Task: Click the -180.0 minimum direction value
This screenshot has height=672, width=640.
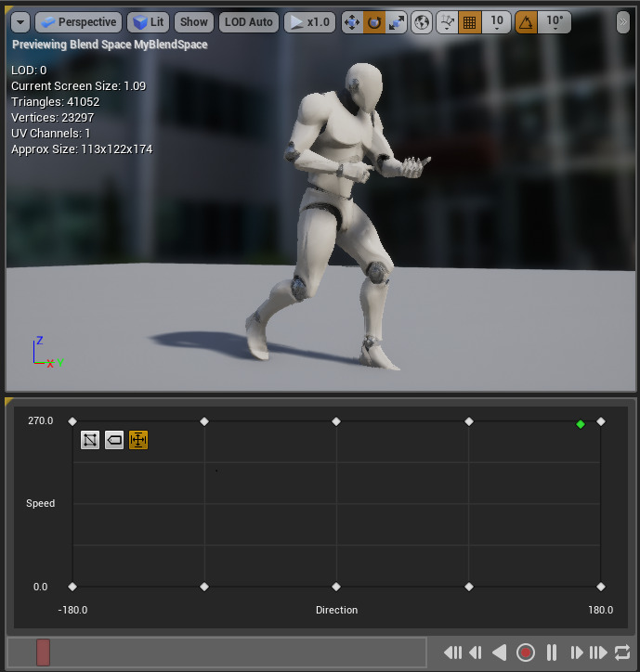Action: pyautogui.click(x=73, y=610)
